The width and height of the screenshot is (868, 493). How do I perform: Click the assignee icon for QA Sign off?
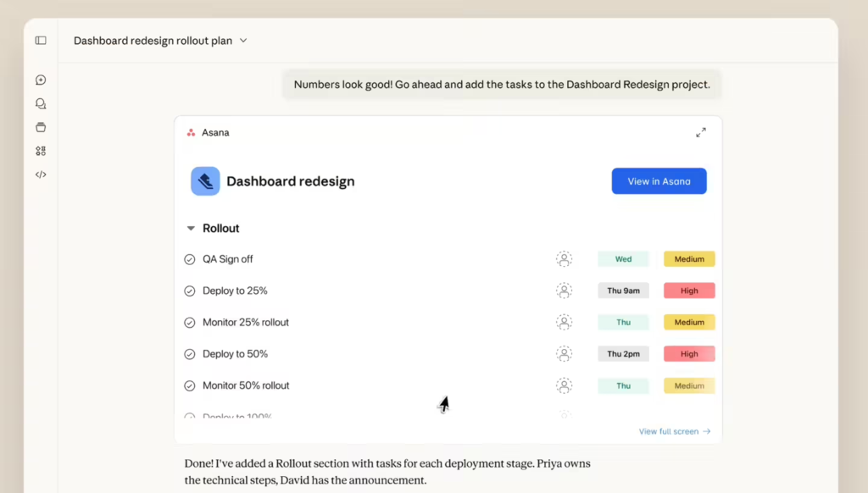tap(564, 259)
